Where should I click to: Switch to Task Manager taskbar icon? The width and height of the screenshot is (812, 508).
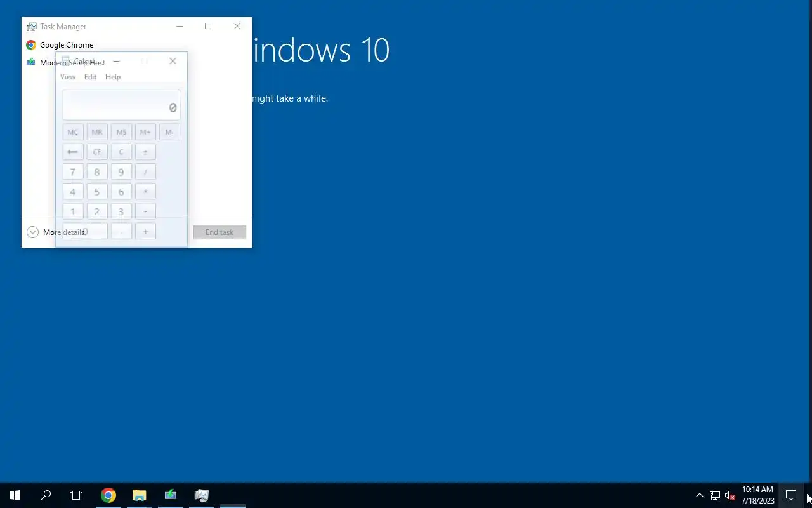pos(202,495)
